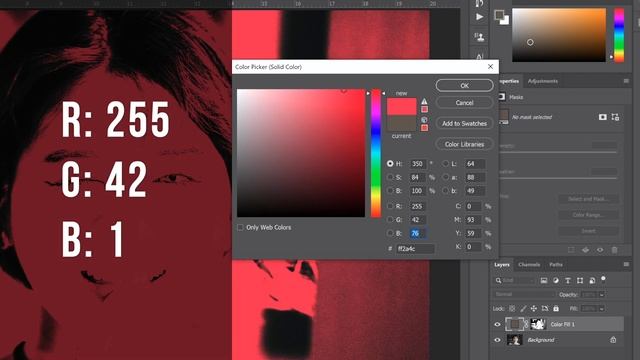Switch to the Adjustments tab

tap(542, 81)
